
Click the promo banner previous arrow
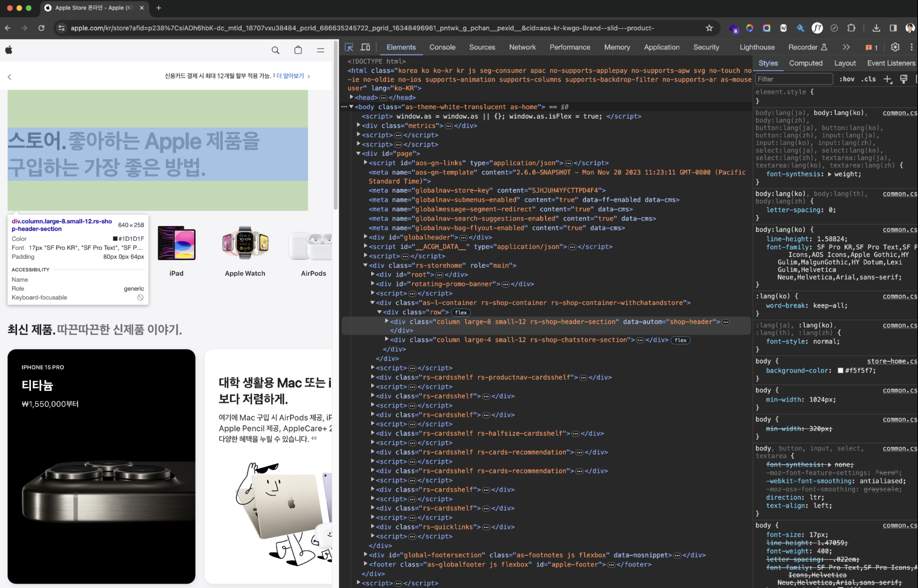tap(9, 77)
